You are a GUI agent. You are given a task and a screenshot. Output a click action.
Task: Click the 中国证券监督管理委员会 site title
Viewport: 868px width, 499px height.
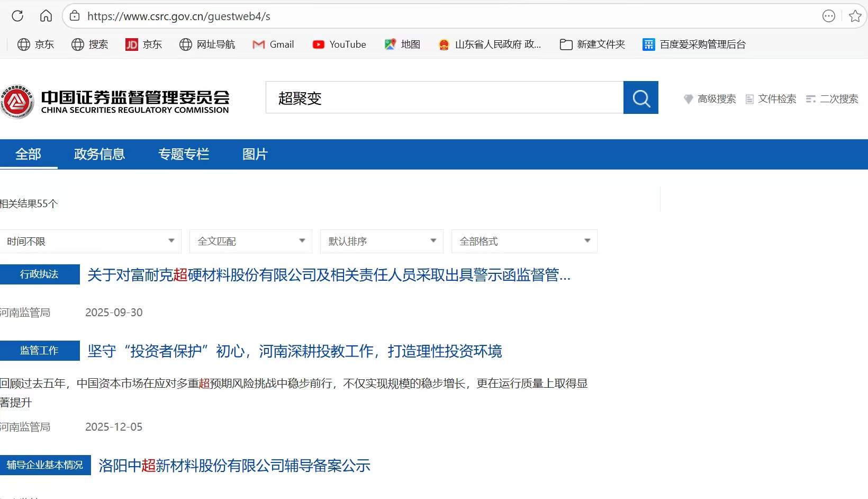coord(135,101)
